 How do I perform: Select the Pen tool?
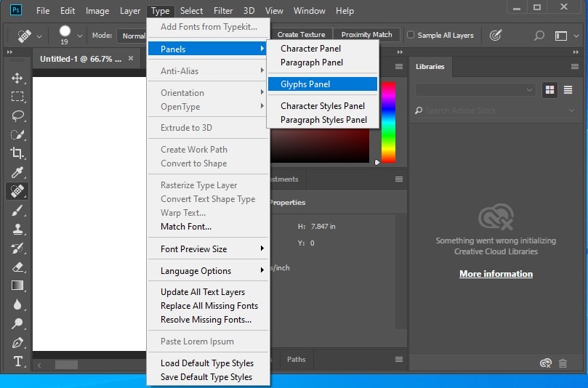tap(17, 342)
